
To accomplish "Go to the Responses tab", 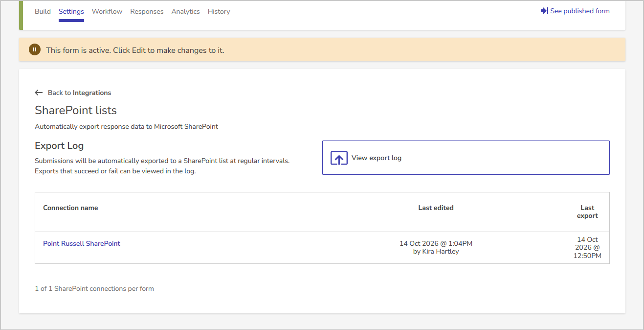I will pos(147,11).
